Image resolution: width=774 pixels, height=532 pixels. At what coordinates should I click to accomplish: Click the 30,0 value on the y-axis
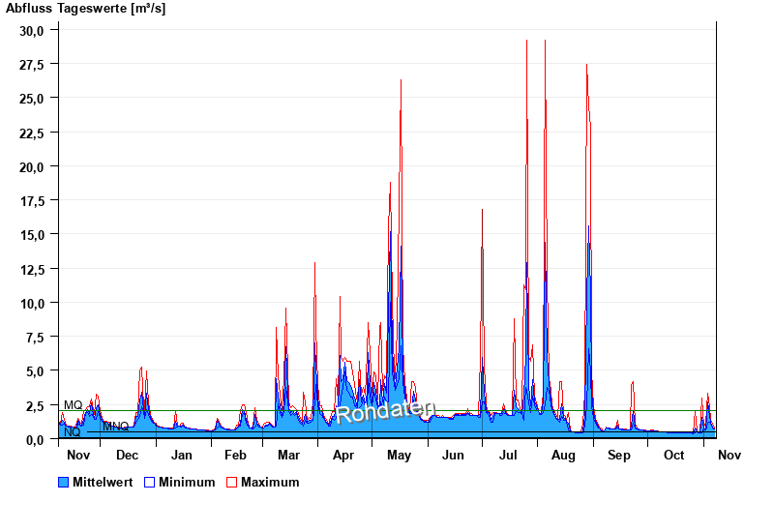(x=32, y=30)
